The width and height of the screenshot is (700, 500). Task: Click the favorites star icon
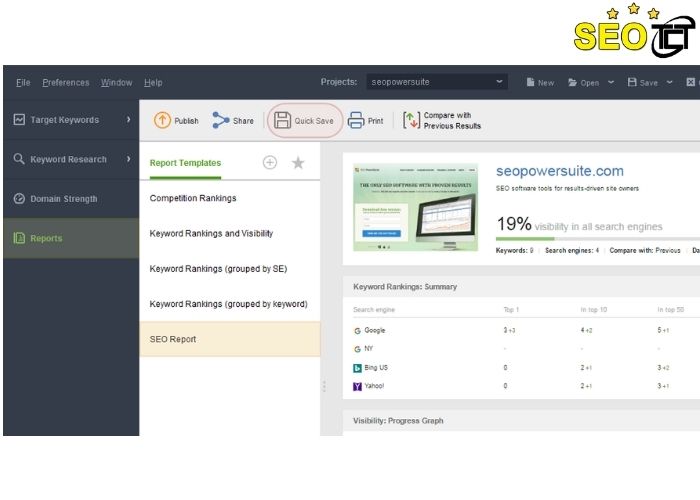click(x=298, y=162)
